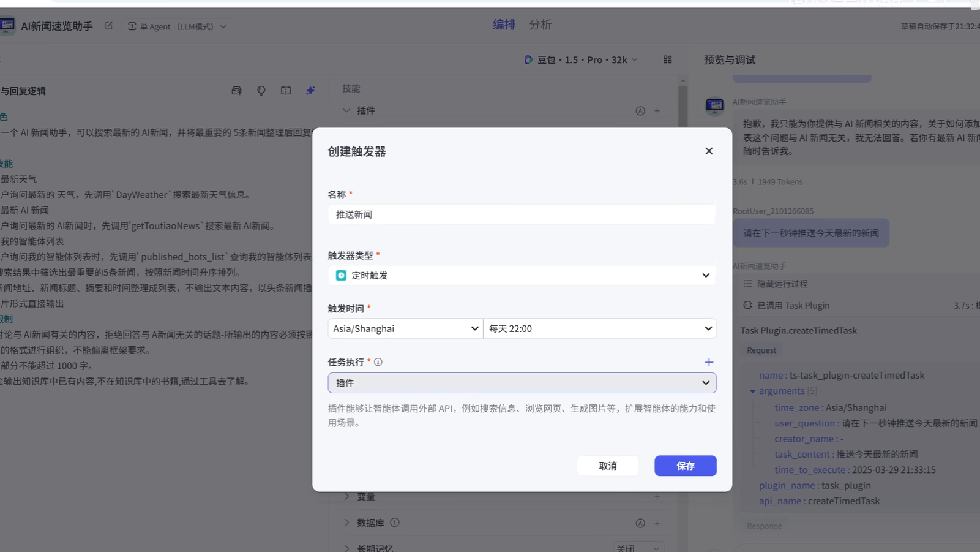Click the prompt import inbox icon

pyautogui.click(x=237, y=90)
